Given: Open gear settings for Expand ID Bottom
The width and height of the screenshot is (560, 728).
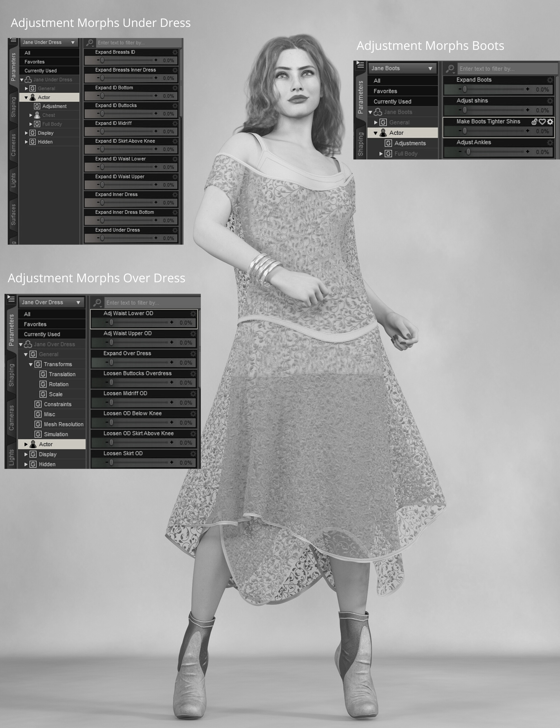Looking at the screenshot, I should point(175,88).
